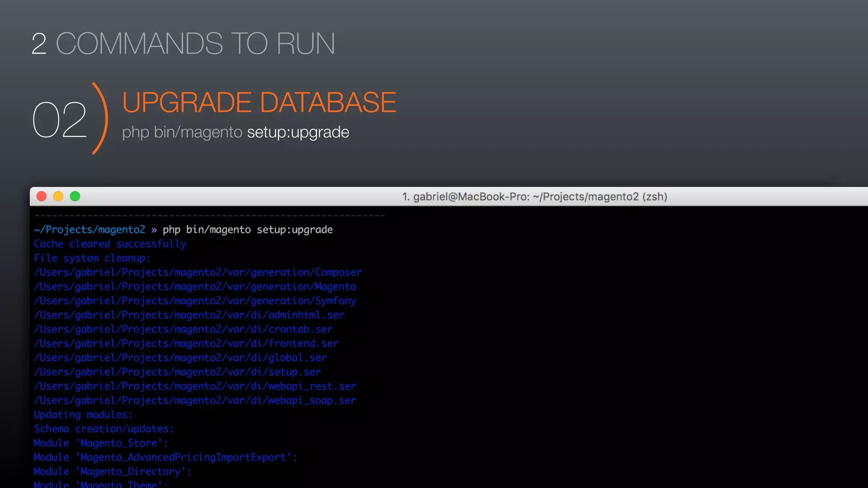Click the line Module 'Magento_Store':
Screen dimensions: 868x488
pos(101,443)
